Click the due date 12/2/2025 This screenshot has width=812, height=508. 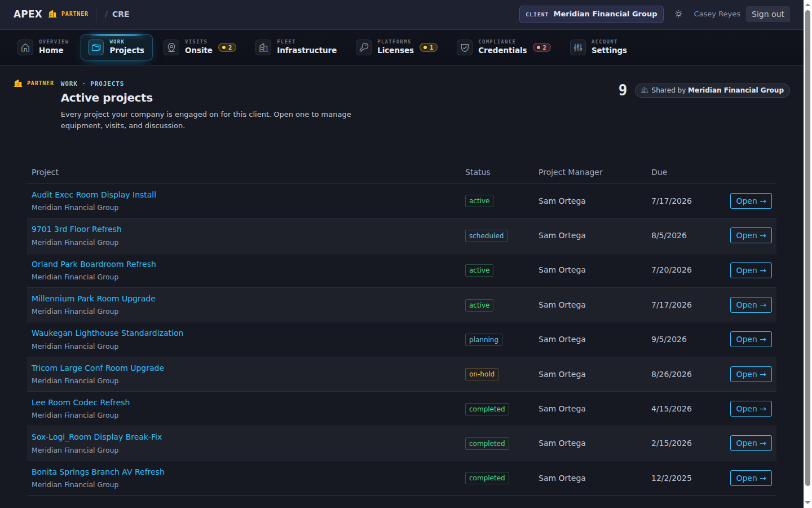click(x=671, y=478)
